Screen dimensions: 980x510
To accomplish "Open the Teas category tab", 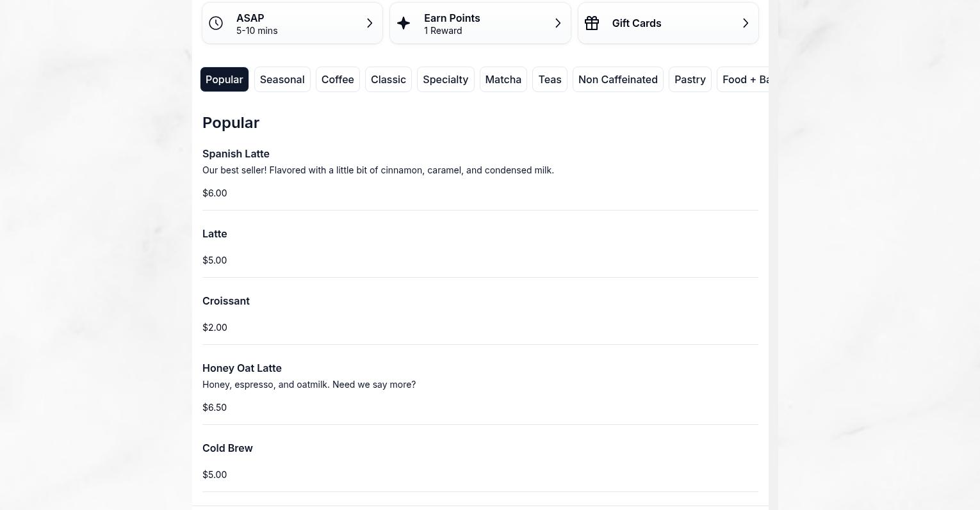I will pos(550,79).
